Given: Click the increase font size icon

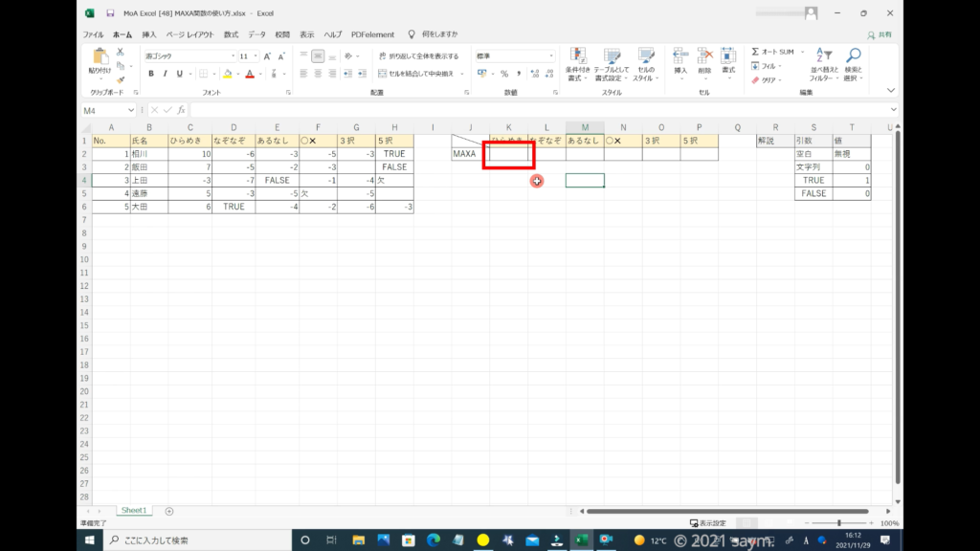Looking at the screenshot, I should [x=267, y=56].
